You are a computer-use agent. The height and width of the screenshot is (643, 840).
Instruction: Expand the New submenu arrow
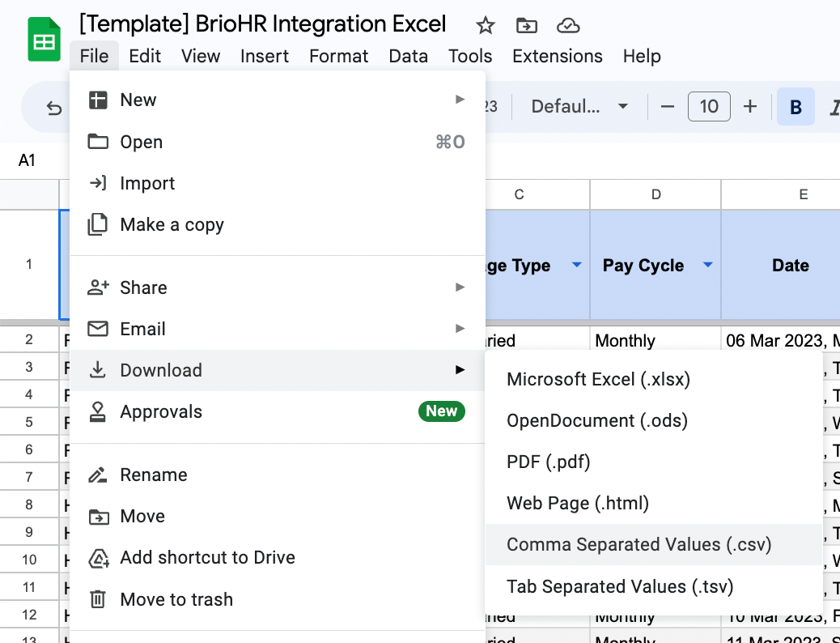pyautogui.click(x=460, y=100)
